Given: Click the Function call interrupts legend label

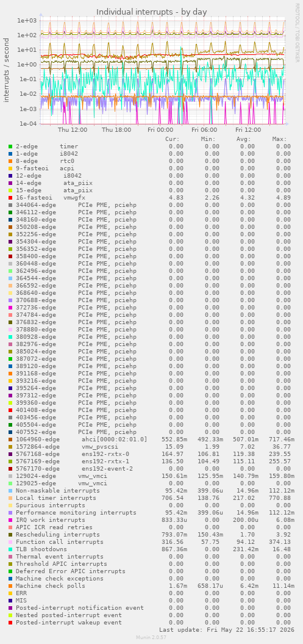Looking at the screenshot, I should tap(60, 542).
